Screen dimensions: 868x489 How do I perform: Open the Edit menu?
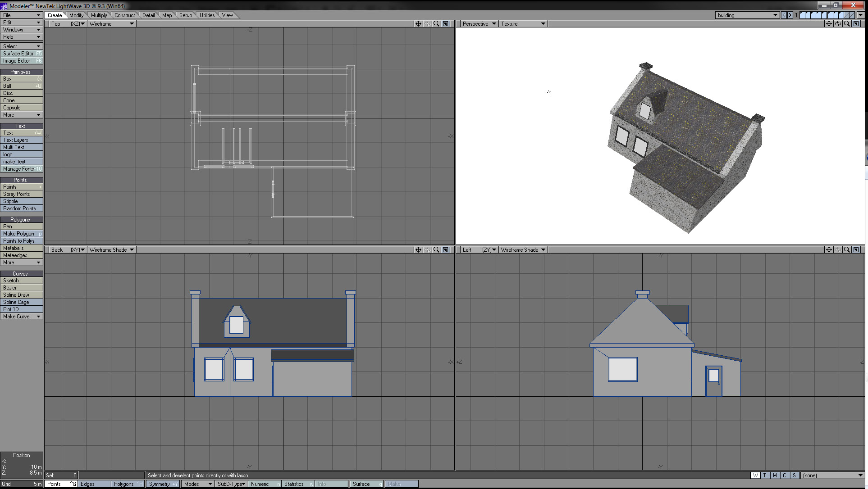21,23
